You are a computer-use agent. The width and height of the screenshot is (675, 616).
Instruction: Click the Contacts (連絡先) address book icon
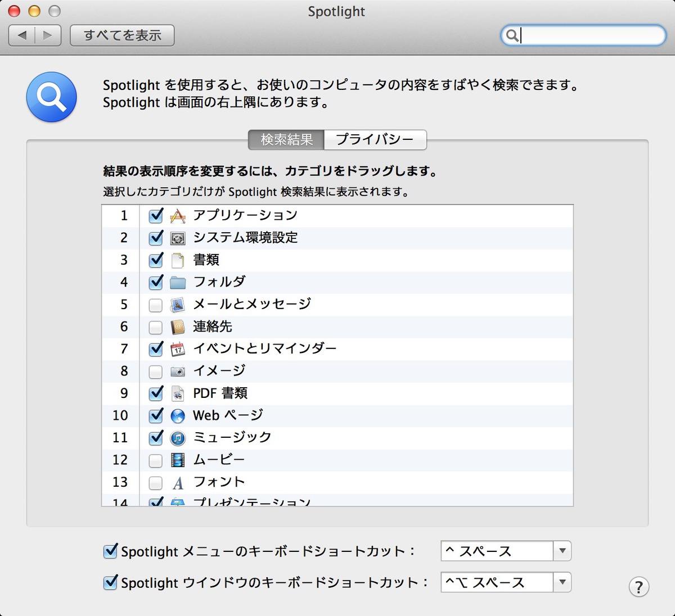(x=178, y=327)
